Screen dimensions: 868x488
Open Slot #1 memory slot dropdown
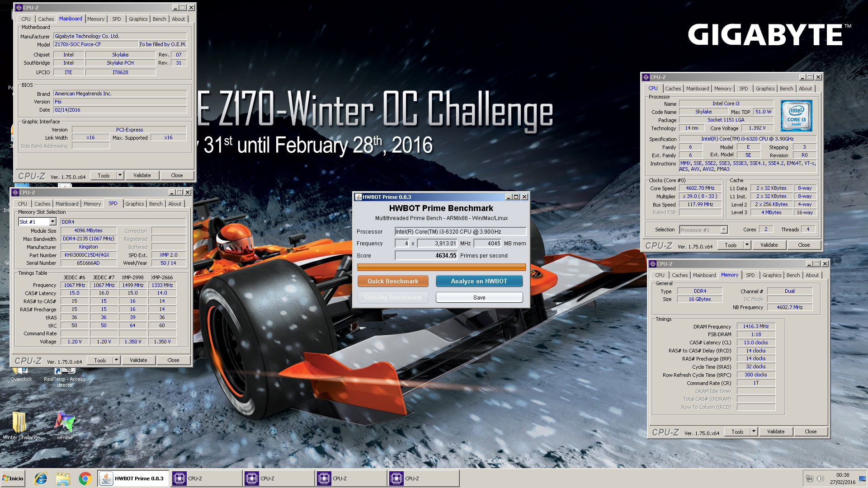52,222
